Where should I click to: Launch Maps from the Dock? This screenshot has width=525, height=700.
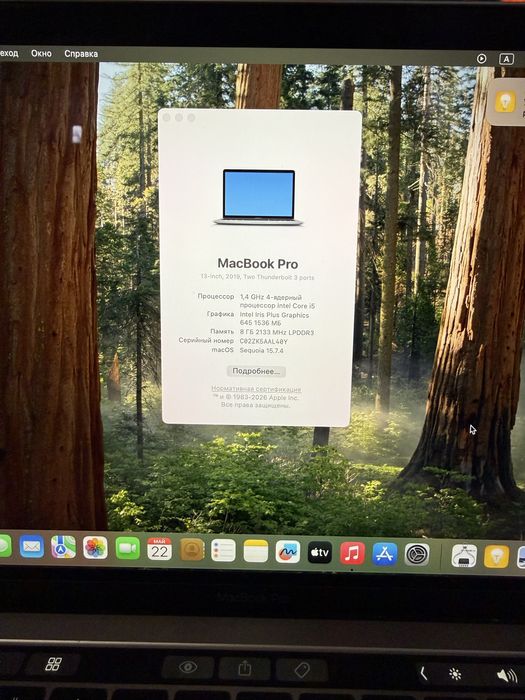tap(63, 547)
